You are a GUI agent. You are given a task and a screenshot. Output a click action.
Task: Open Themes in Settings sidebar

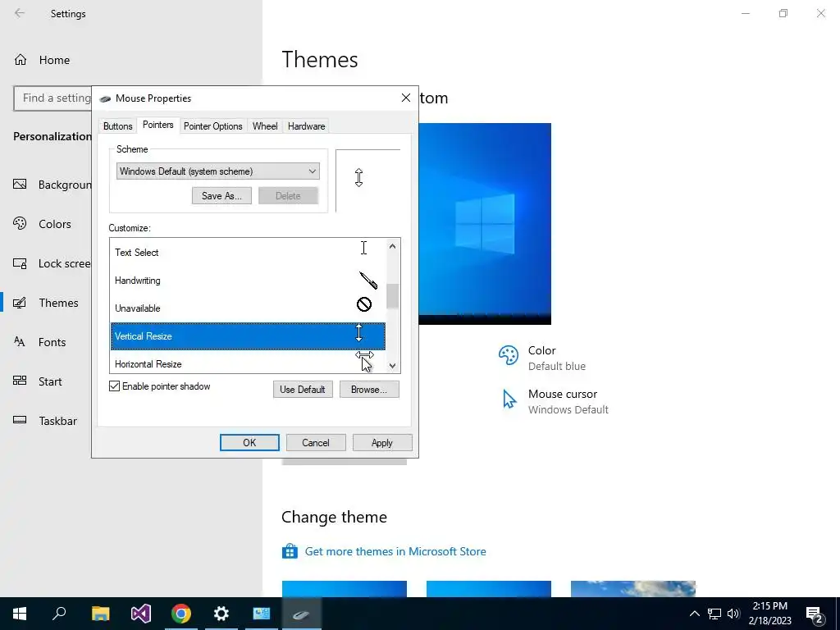point(46,303)
